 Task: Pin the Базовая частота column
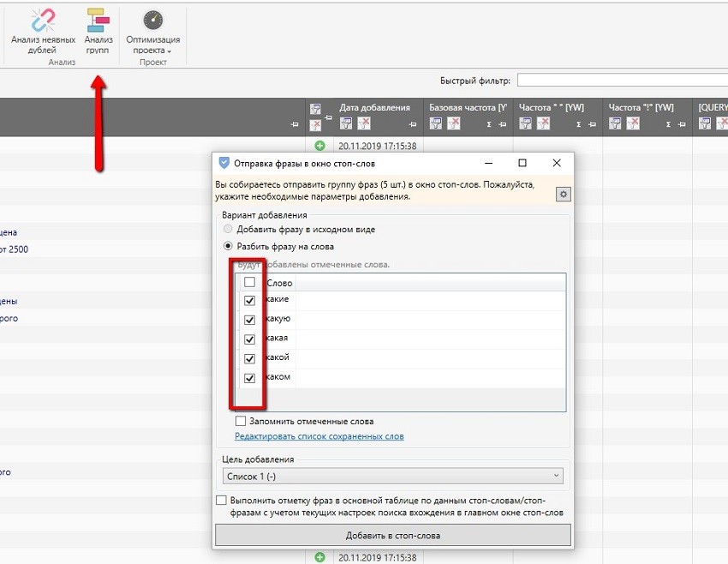coord(503,124)
